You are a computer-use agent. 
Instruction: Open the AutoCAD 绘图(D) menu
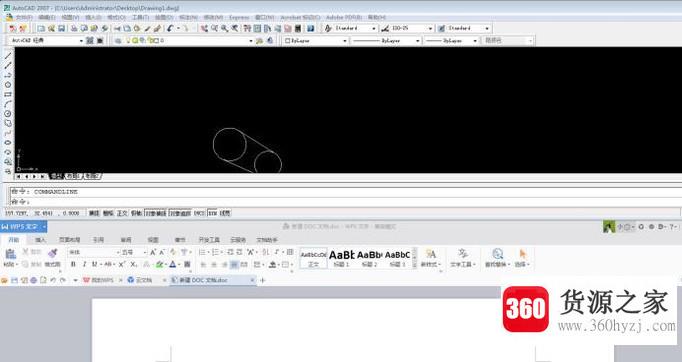[164, 17]
